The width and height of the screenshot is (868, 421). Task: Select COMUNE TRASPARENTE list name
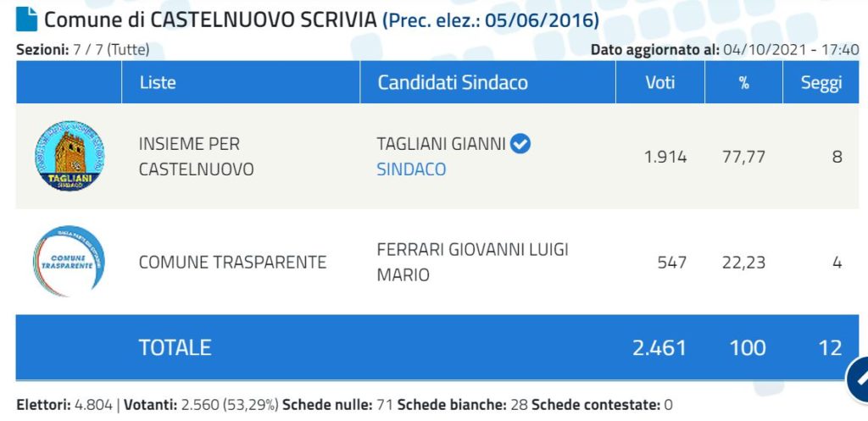(x=232, y=263)
